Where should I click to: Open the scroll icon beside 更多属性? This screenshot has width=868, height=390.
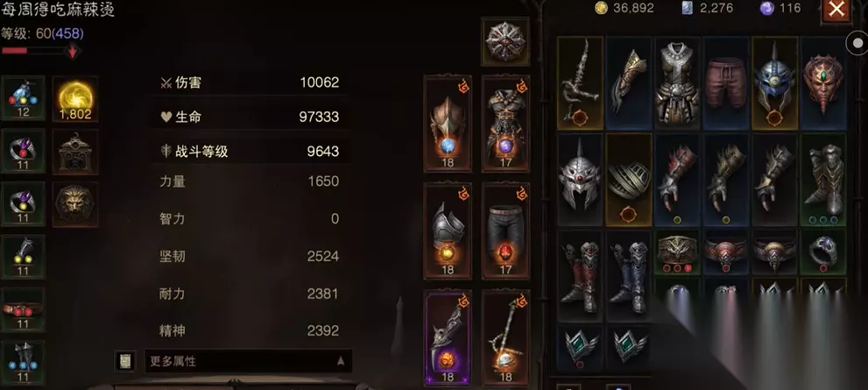coord(125,361)
